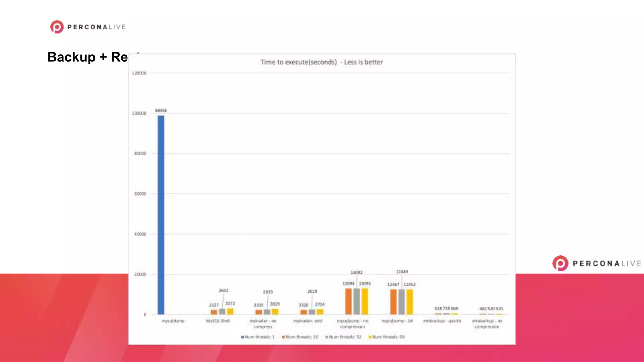The image size is (644, 362).
Task: Click the 120000 y-axis tick label
Action: pos(139,73)
